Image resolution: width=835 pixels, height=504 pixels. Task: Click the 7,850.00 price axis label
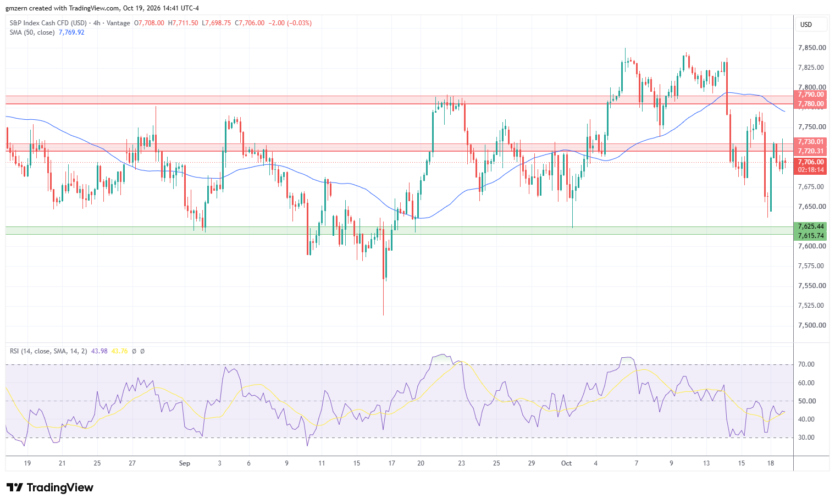(811, 48)
